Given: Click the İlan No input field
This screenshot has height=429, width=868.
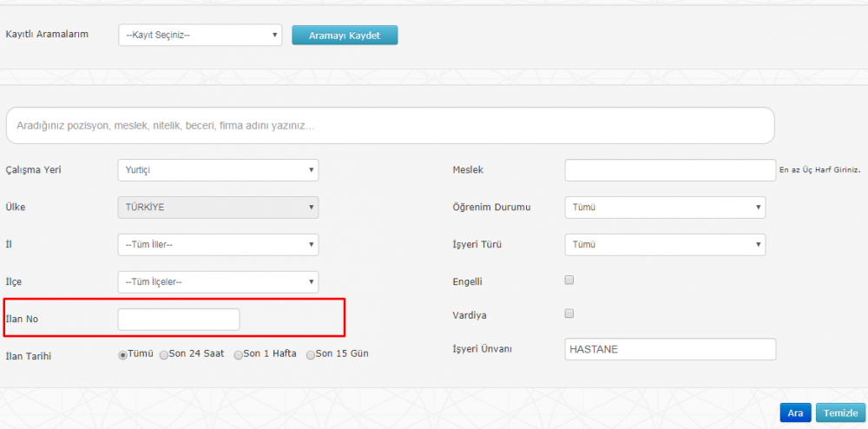Looking at the screenshot, I should (x=179, y=320).
